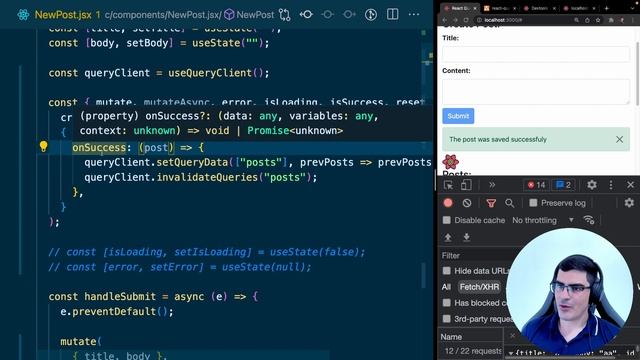Split the editor with the split icon
Viewport: 640px width, 360px height.
tap(393, 14)
